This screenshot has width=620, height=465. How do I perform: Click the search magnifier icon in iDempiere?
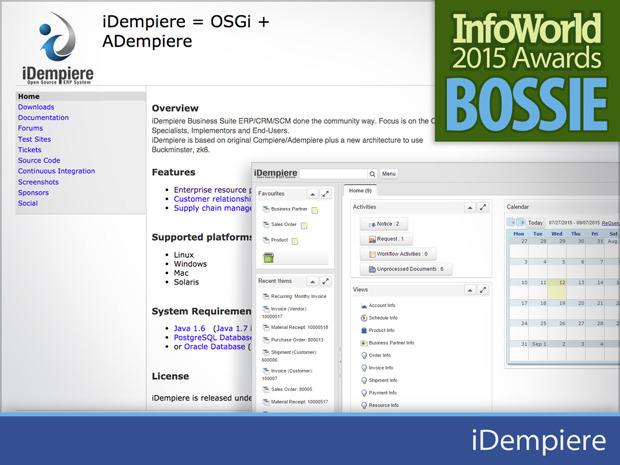pyautogui.click(x=372, y=174)
